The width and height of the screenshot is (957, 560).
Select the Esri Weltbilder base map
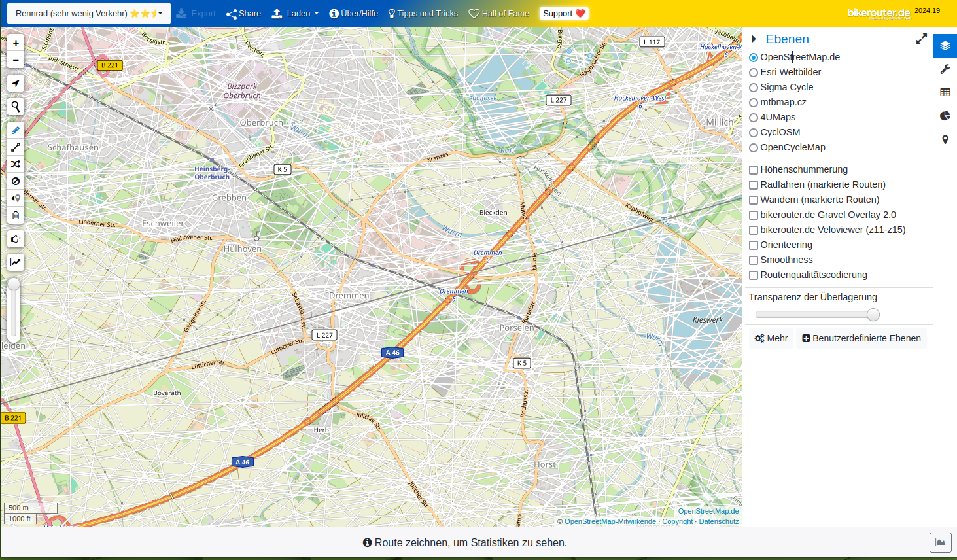pyautogui.click(x=754, y=73)
